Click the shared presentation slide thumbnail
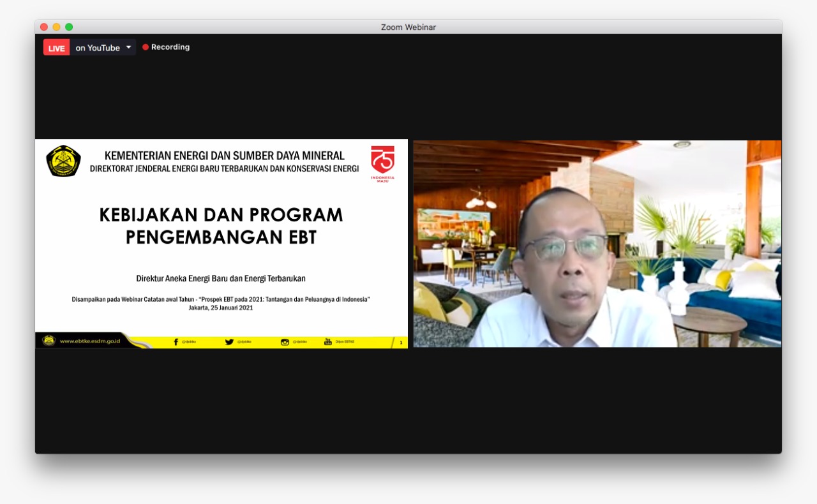The image size is (817, 504). [221, 242]
